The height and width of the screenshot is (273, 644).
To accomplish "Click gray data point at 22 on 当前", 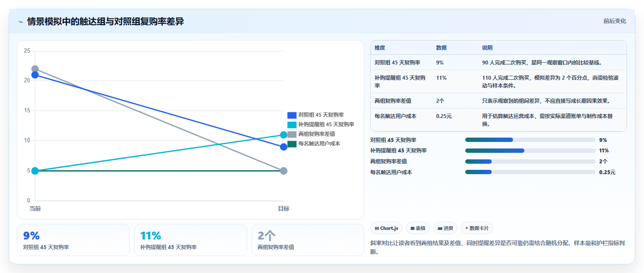I will (35, 69).
